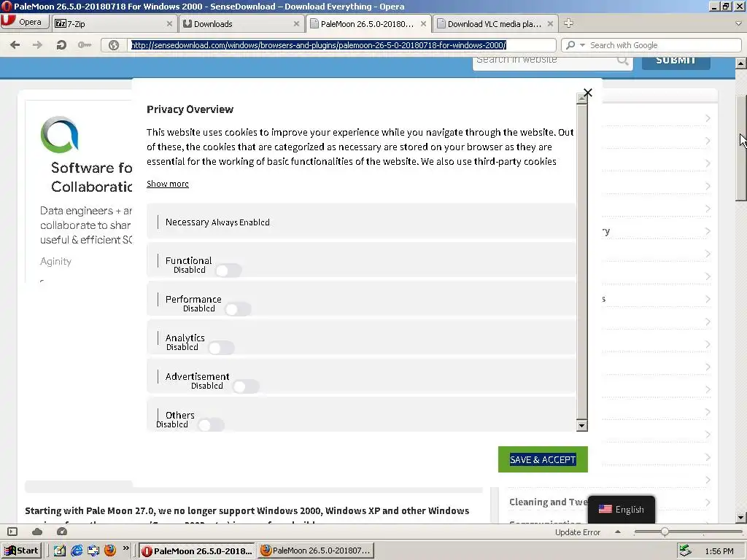747x560 pixels.
Task: Go forward with the forward arrow
Action: point(37,44)
